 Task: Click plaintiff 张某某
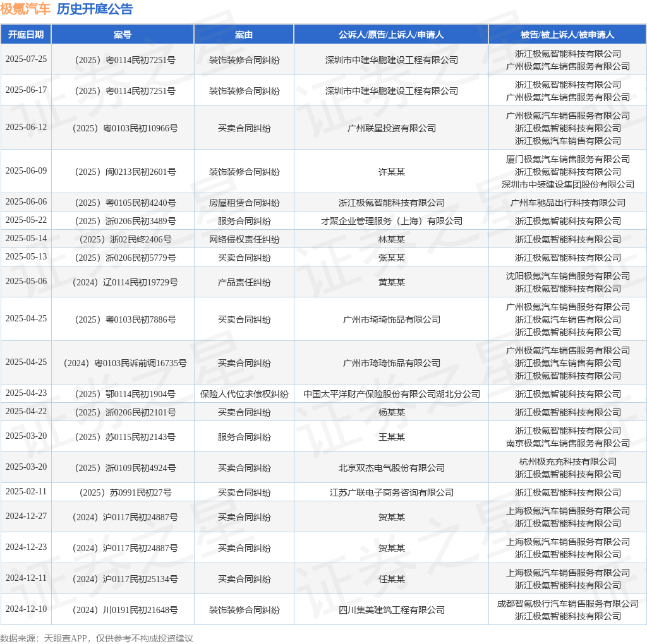[391, 258]
